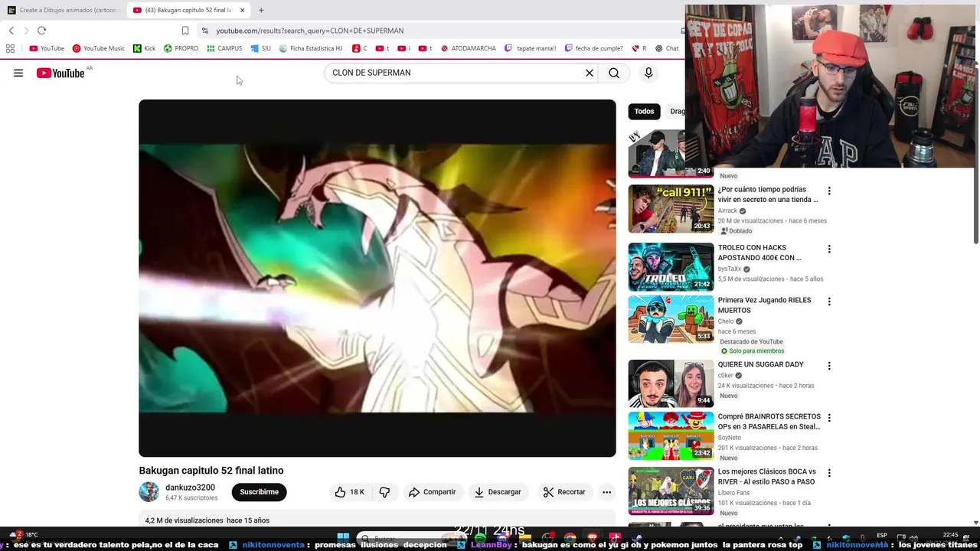Image resolution: width=980 pixels, height=551 pixels.
Task: Open QUIERE UN SUGGAR DADY thumbnail
Action: click(x=671, y=383)
